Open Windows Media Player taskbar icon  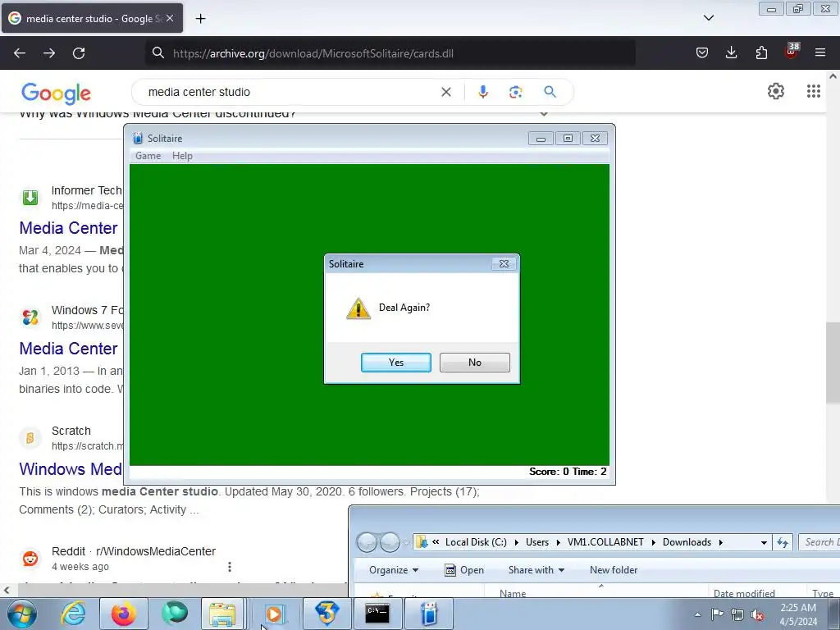(274, 614)
